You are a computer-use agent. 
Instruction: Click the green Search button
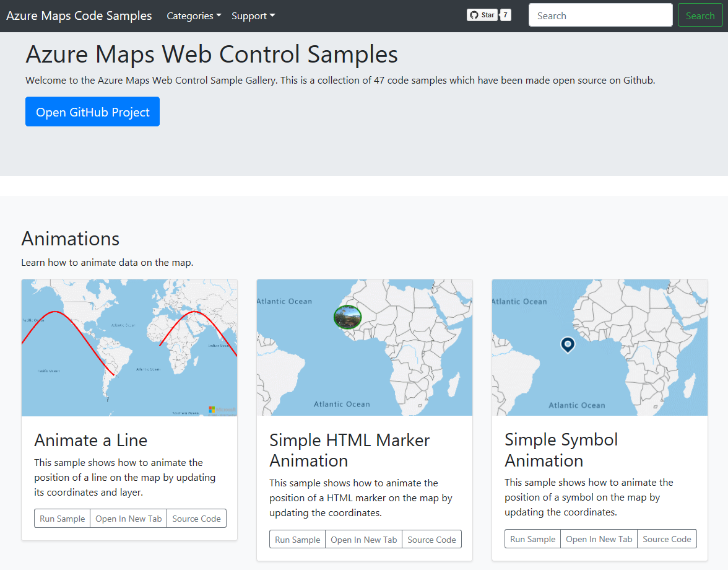[700, 15]
